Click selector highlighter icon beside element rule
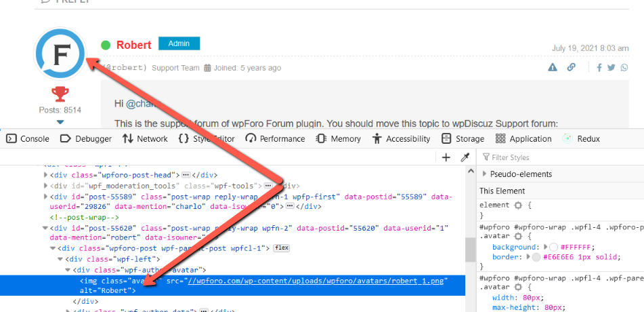This screenshot has width=644, height=312. [518, 205]
